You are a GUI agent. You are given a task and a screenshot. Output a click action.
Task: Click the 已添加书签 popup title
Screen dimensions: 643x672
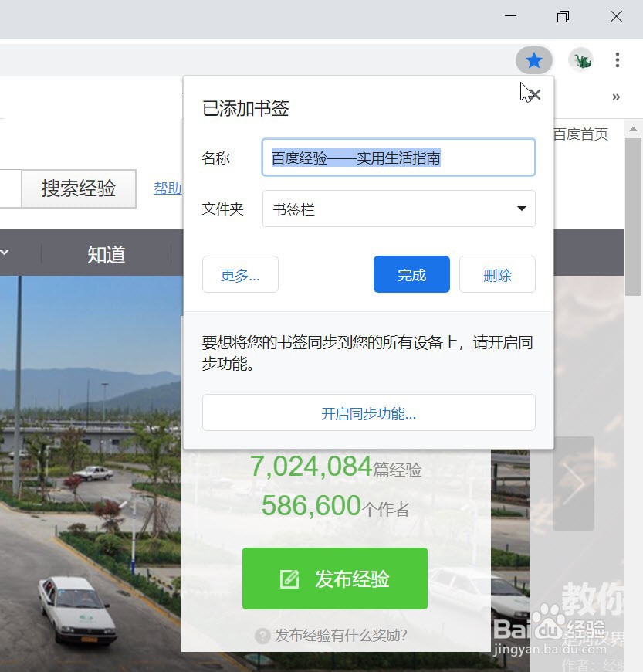[245, 108]
